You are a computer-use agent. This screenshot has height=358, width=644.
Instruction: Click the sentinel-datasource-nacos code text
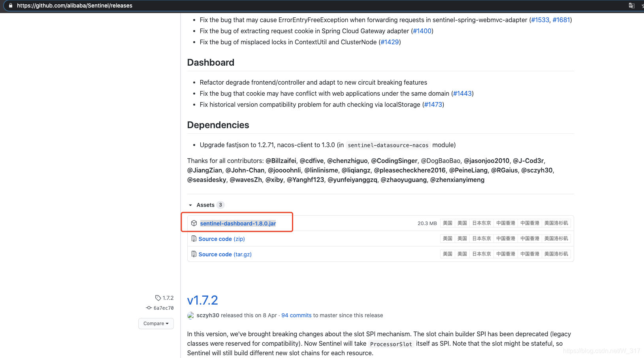388,145
